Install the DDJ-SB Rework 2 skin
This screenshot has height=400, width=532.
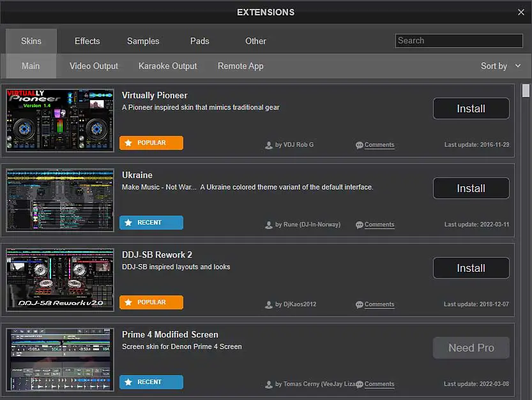pyautogui.click(x=471, y=268)
